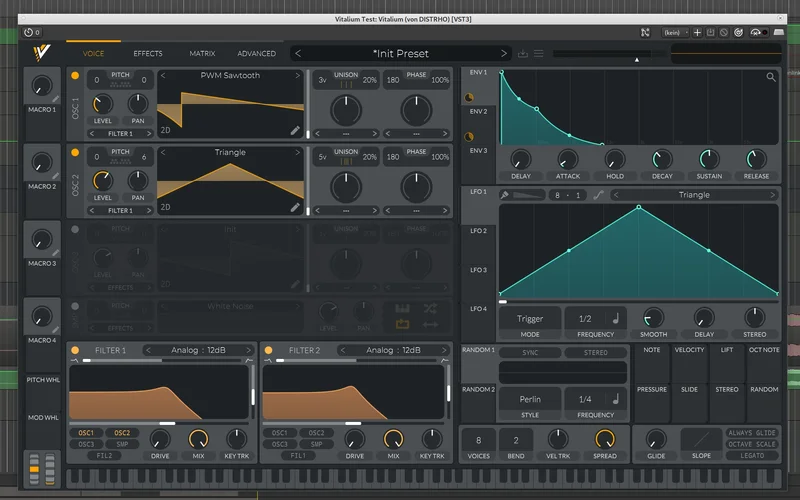Click the Init Preset name field
This screenshot has height=500, width=800.
click(x=400, y=54)
